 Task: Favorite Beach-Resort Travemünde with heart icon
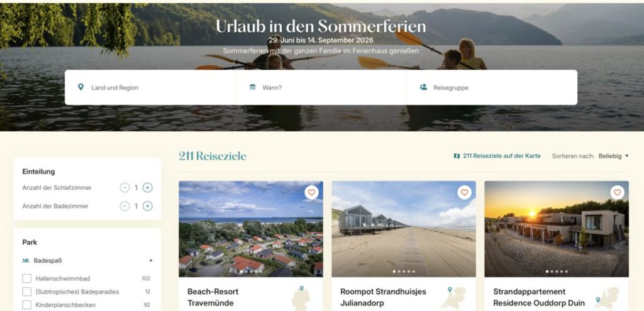pos(311,192)
